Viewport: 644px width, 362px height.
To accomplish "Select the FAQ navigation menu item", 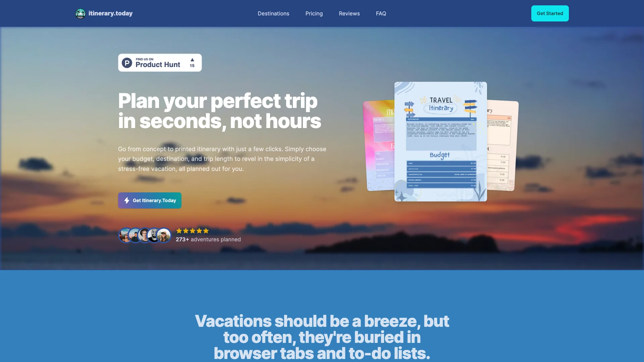I will (381, 13).
